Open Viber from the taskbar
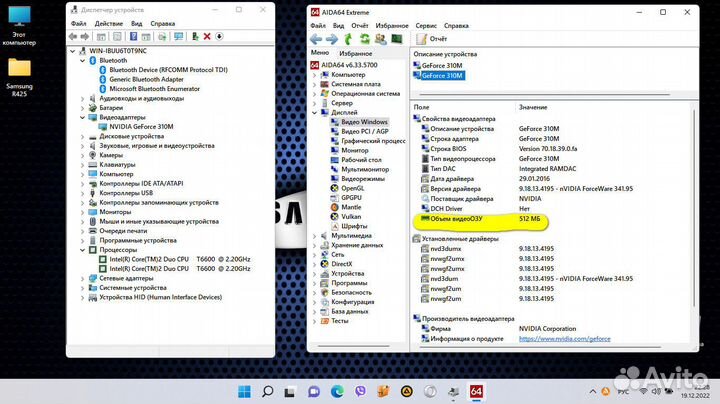Screen dimensions: 720x404 pyautogui.click(x=360, y=392)
